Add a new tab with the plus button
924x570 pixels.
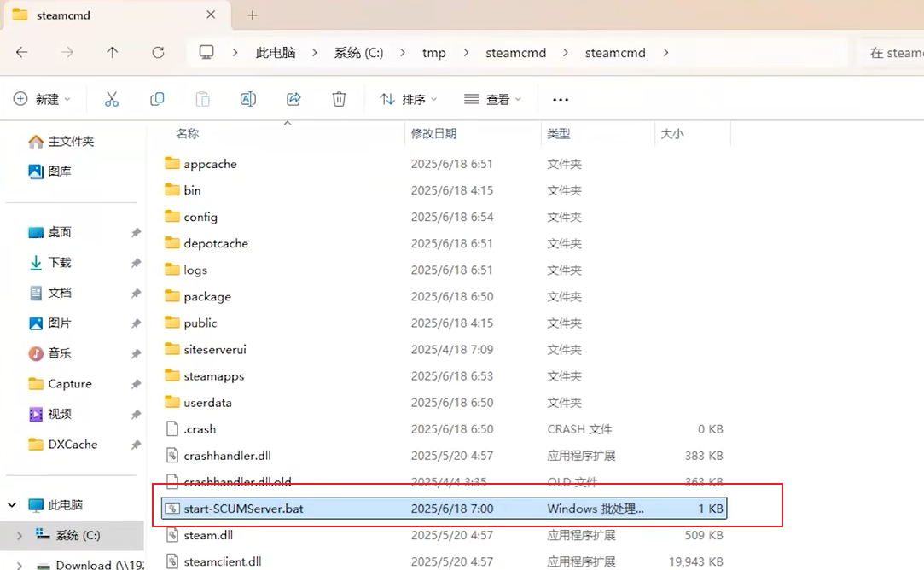pyautogui.click(x=253, y=15)
